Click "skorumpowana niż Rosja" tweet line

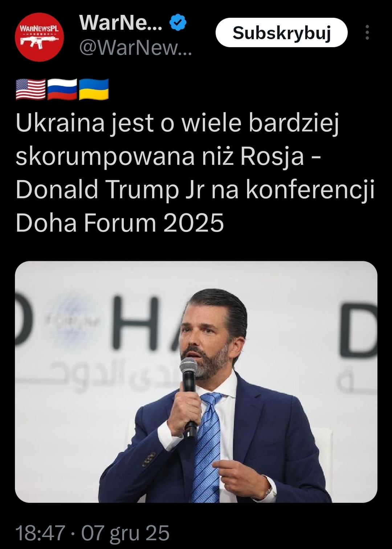(160, 157)
